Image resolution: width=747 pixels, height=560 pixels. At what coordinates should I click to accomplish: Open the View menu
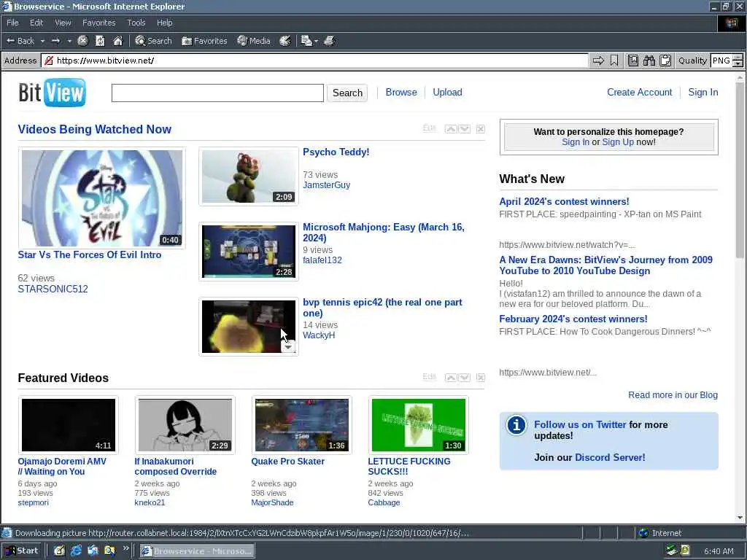pyautogui.click(x=63, y=23)
